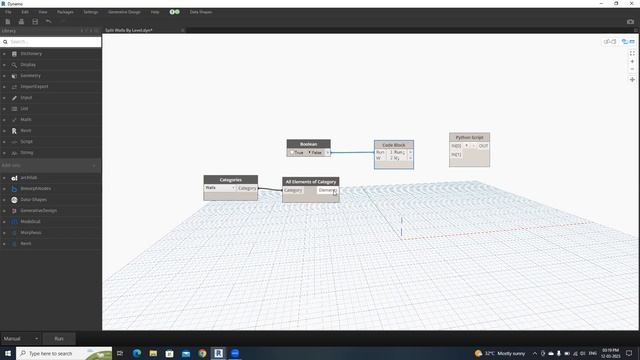Screen dimensions: 640x360
Task: Click the camera export image icon
Action: 630,22
